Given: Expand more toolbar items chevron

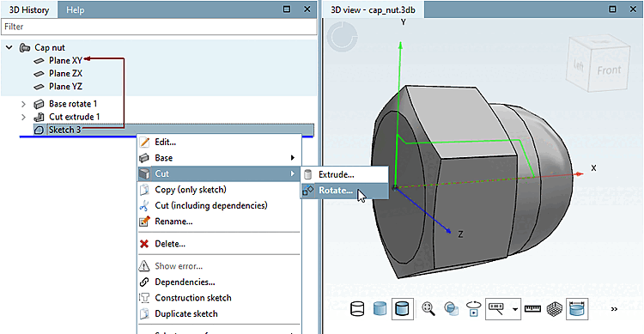Looking at the screenshot, I should [x=614, y=309].
